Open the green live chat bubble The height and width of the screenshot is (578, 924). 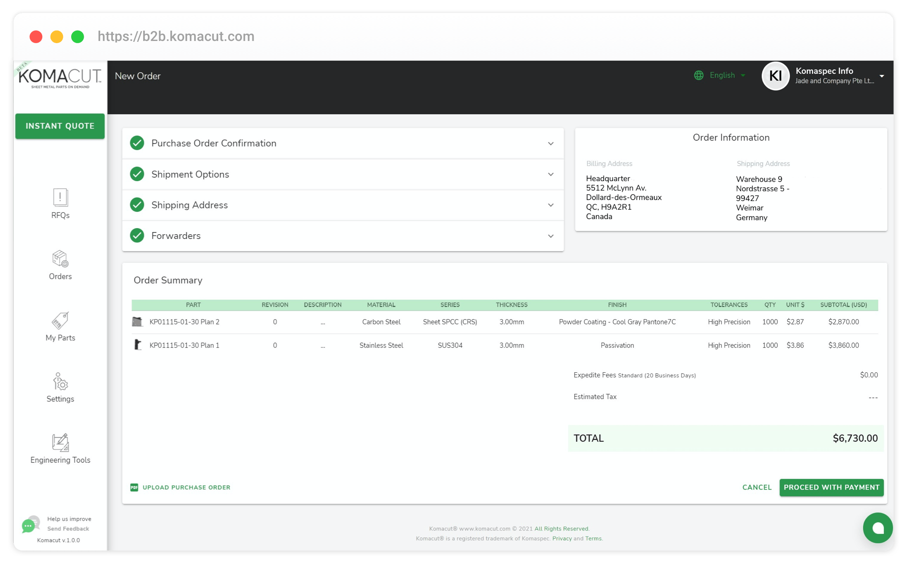(x=877, y=528)
